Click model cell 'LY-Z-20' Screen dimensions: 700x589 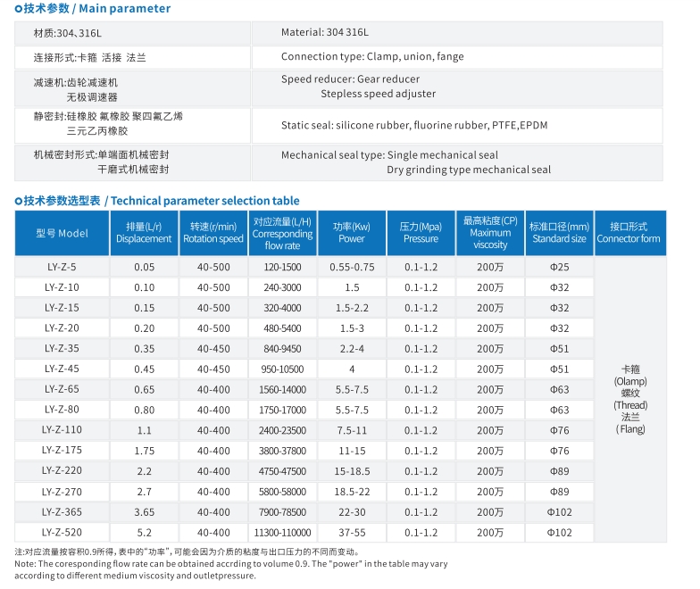click(62, 328)
